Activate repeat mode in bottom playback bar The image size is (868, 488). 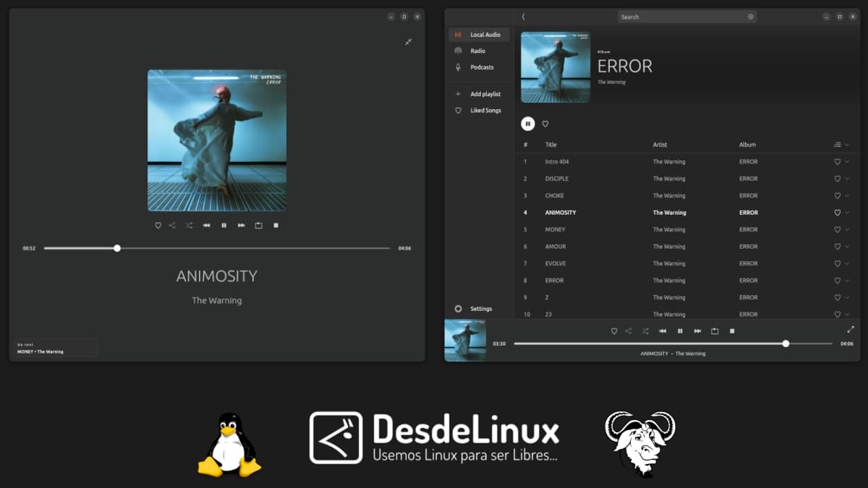(x=715, y=330)
